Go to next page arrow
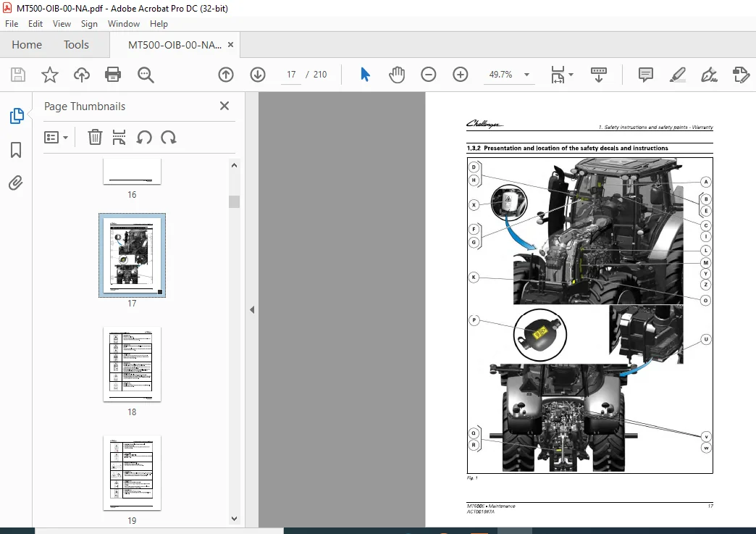 tap(258, 75)
